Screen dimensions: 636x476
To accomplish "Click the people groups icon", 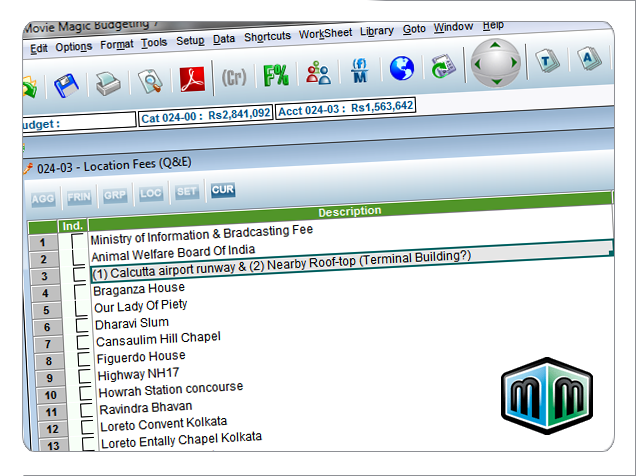I will tap(318, 73).
